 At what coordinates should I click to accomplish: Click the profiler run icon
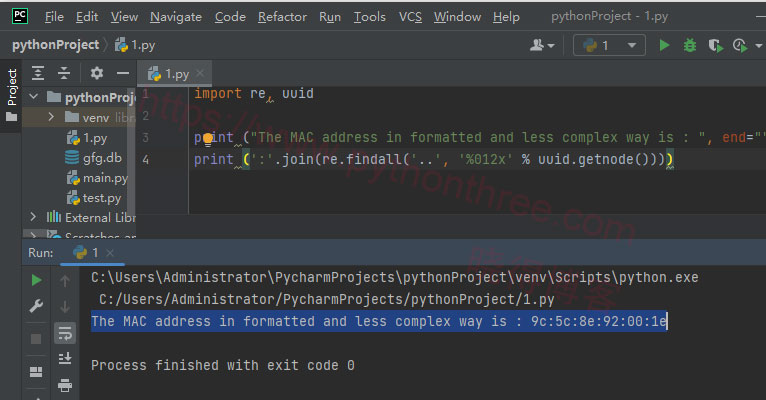[x=740, y=45]
